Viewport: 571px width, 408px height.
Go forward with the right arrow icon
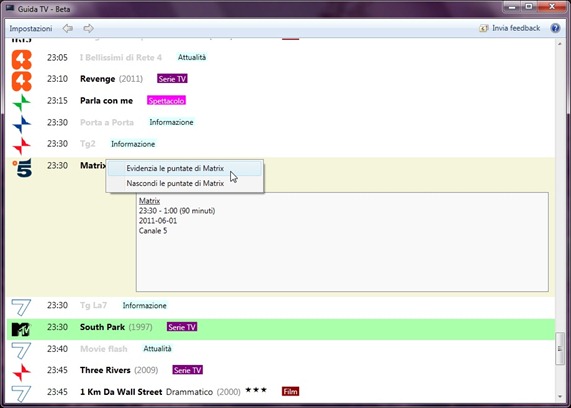click(88, 28)
